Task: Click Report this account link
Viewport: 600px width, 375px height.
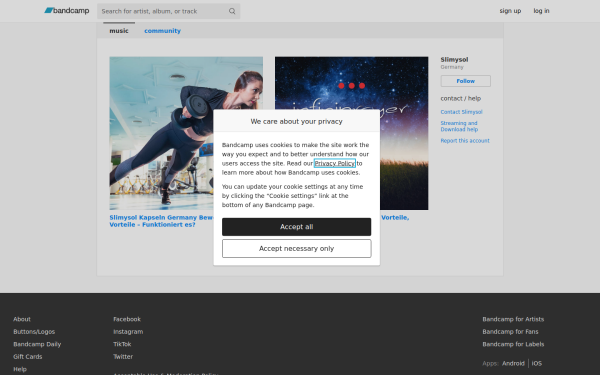Action: pos(465,140)
